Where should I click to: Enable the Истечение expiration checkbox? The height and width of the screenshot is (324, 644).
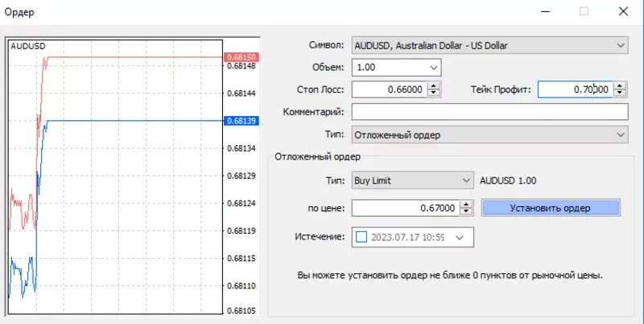[x=361, y=237]
